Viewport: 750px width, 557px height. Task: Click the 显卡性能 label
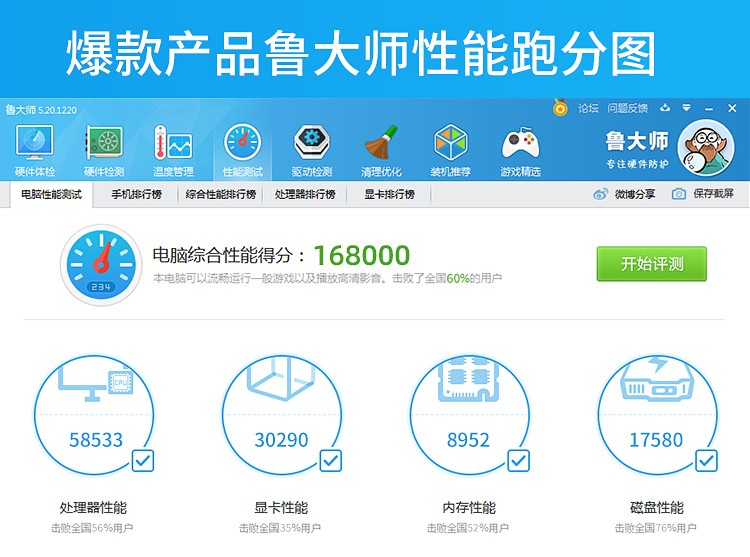point(281,507)
